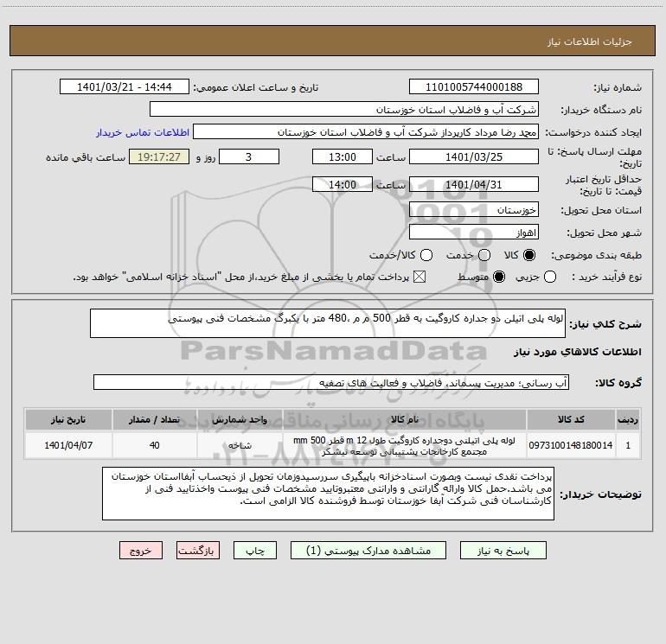
Task: Click the نام کالا column header
Action: coord(405,419)
